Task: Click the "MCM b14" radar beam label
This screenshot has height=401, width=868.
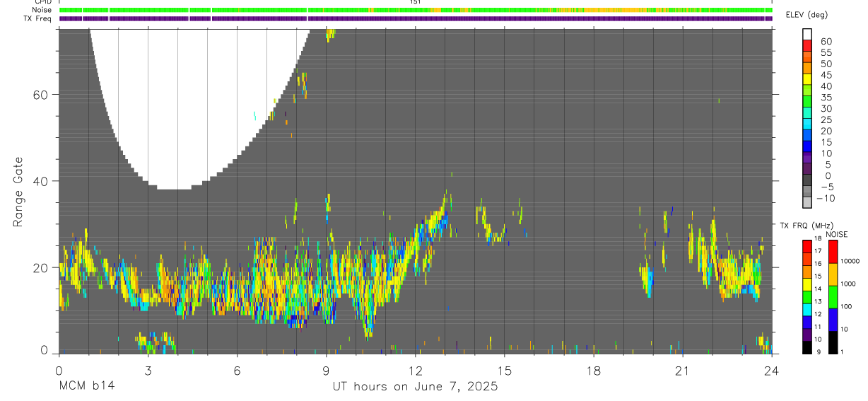Action: coord(86,387)
